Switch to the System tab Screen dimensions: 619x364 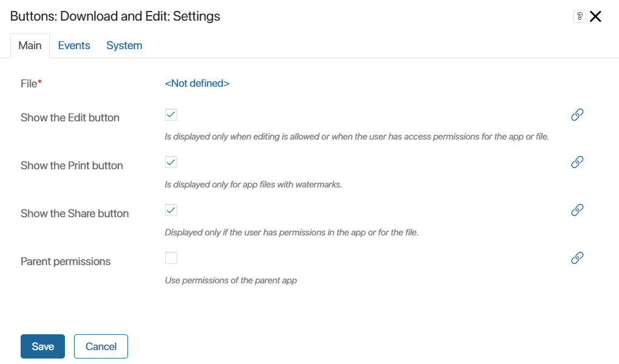click(124, 45)
